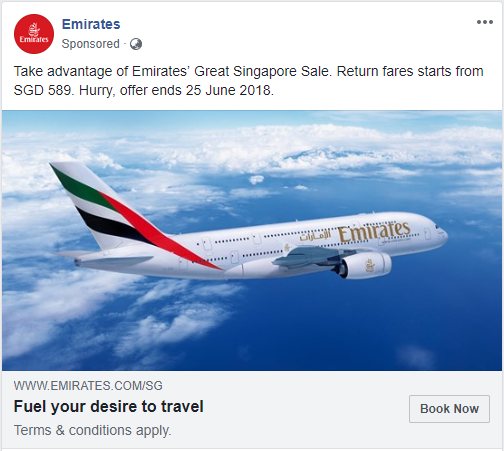
Task: Open the Emirates page name link
Action: click(x=91, y=24)
